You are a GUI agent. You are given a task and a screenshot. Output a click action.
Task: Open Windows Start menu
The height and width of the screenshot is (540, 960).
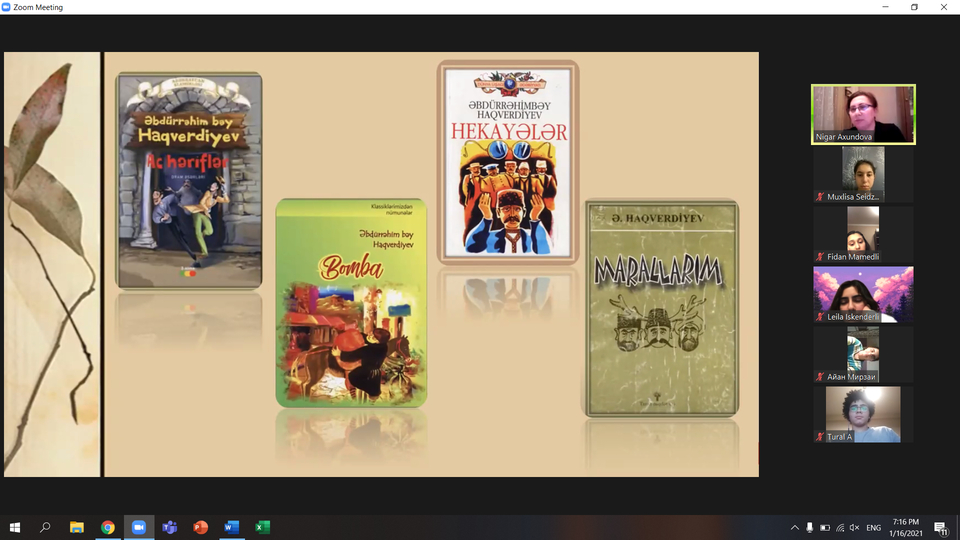pyautogui.click(x=15, y=527)
